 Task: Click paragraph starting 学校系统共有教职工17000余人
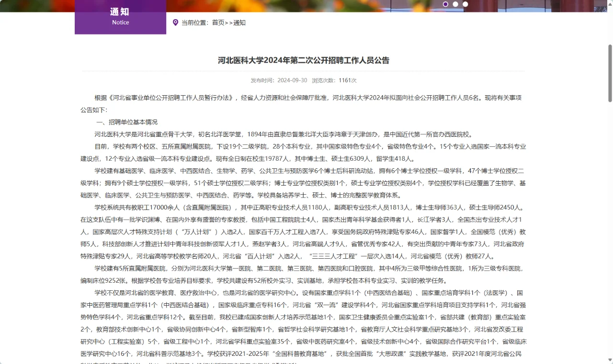304,232
